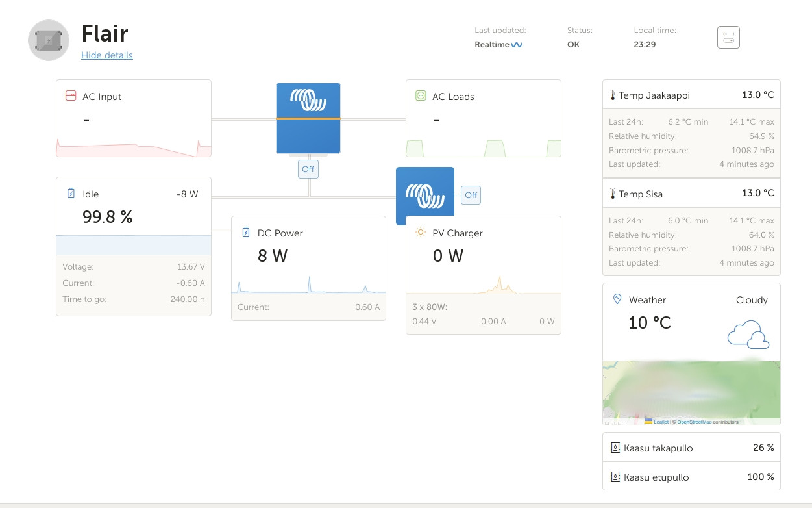Click the Leaflet link on the map
Viewport: 812px width, 508px height.
(661, 422)
